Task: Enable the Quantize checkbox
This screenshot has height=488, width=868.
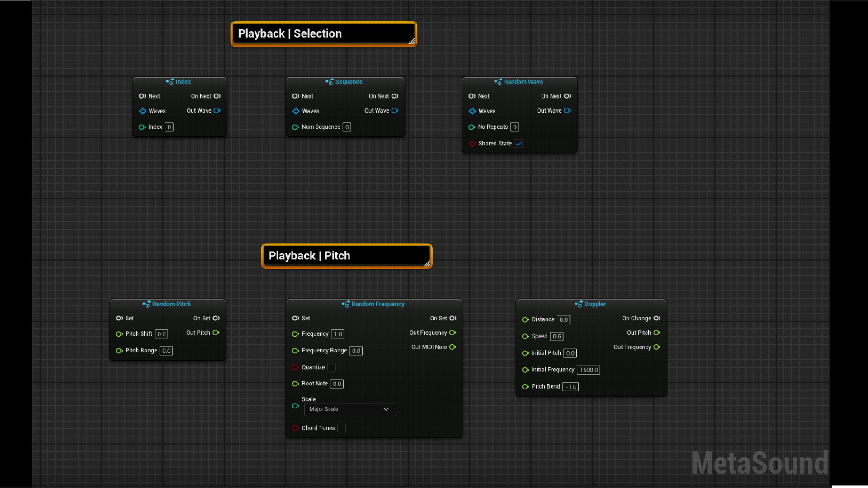Action: 331,367
